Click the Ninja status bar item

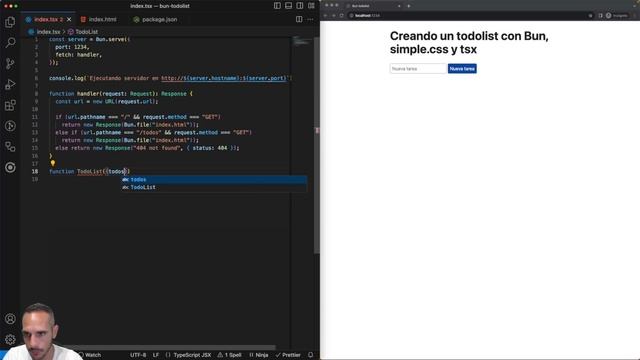(259, 355)
